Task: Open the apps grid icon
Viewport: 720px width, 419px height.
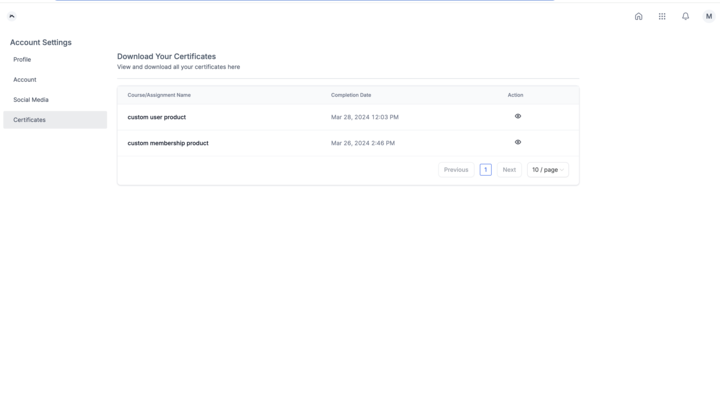Action: point(662,17)
